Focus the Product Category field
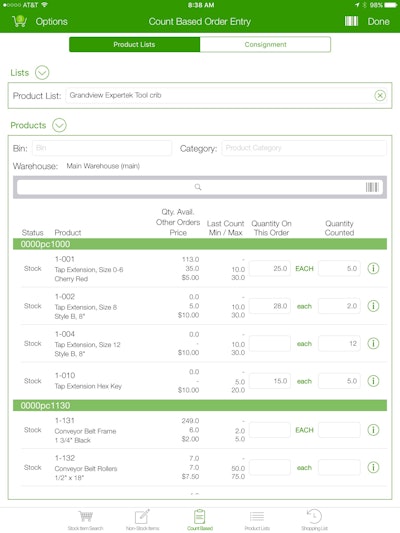Screen dimensions: 400x533 click(x=304, y=148)
